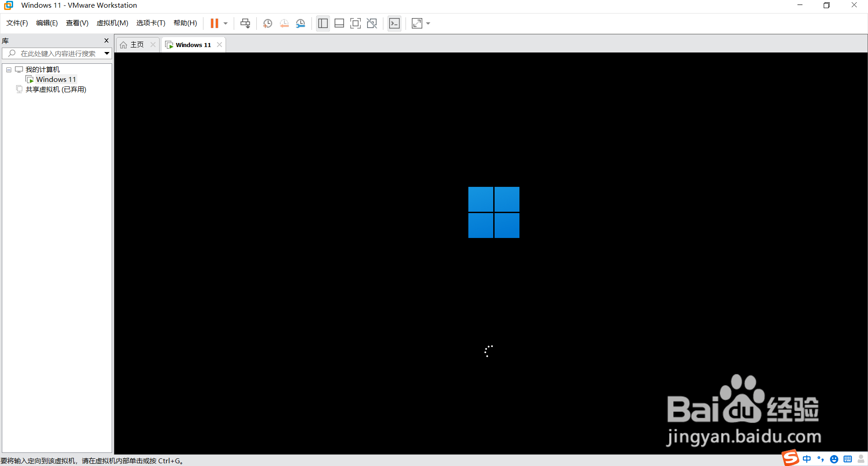Restore down the VMware Workstation window
Screen dimensions: 868x466
(826, 5)
